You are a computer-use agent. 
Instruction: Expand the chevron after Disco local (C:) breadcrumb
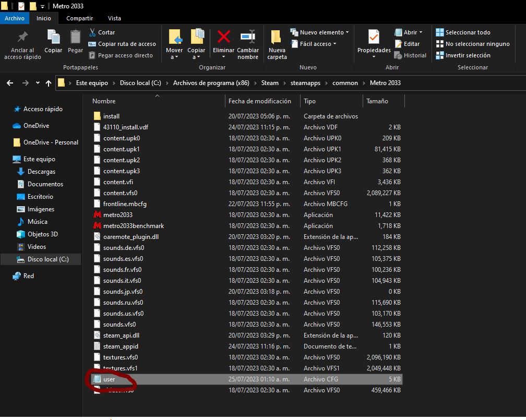167,83
